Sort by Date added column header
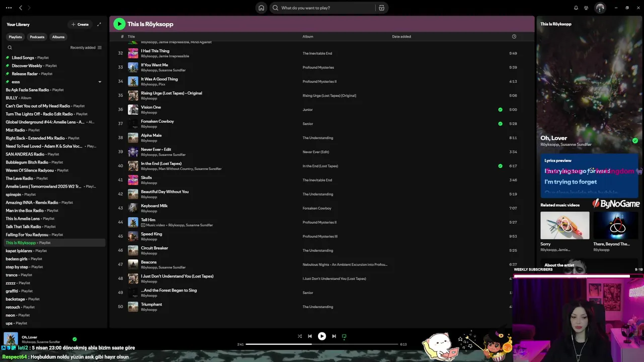644x362 pixels. pos(401,36)
